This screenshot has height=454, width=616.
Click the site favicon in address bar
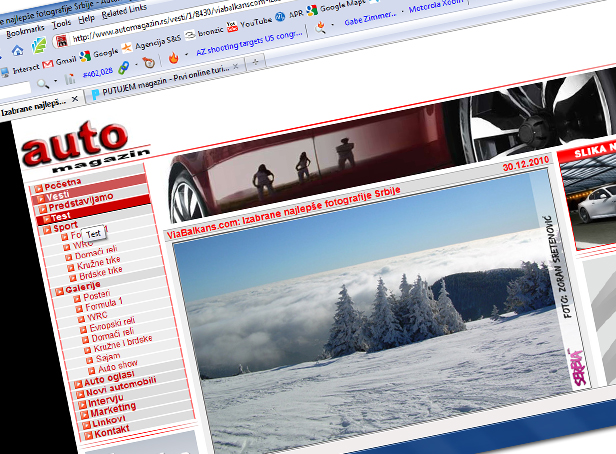point(61,41)
